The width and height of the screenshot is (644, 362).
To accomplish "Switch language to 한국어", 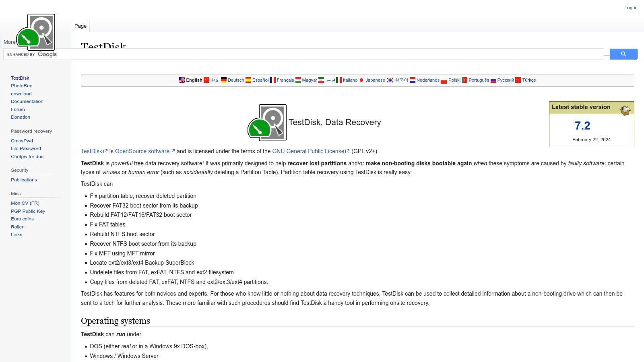I will (x=401, y=80).
